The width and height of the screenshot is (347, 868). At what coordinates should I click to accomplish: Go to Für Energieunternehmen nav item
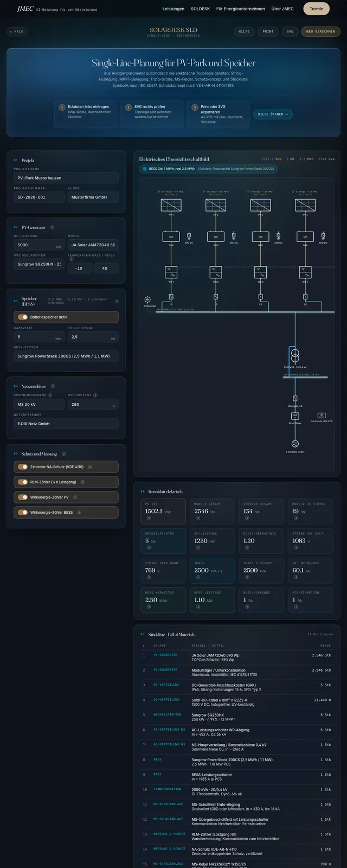coord(241,9)
